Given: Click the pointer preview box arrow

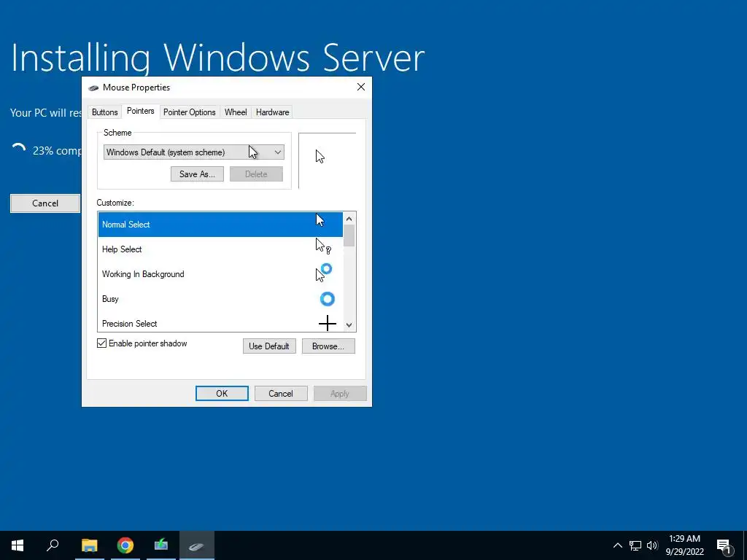Looking at the screenshot, I should point(320,156).
